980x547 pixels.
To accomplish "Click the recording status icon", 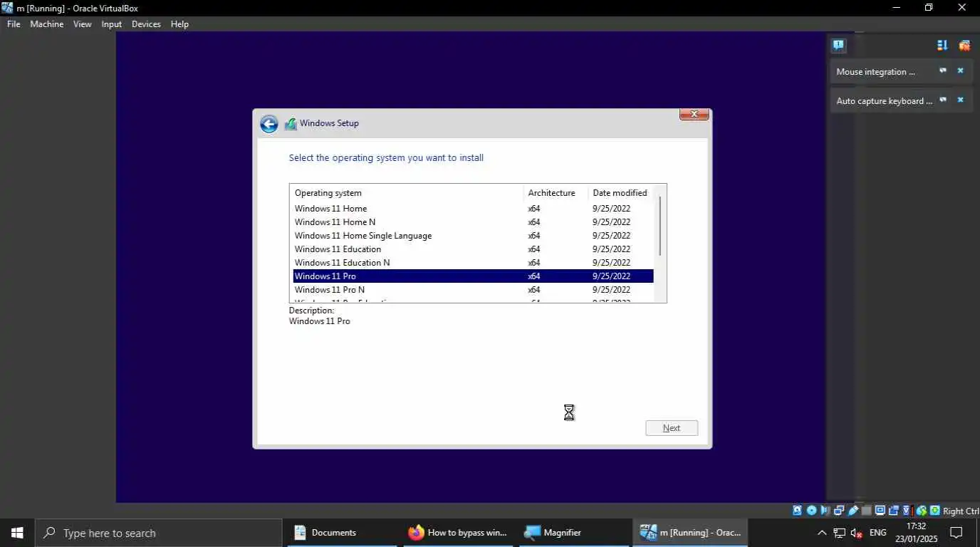I will tap(893, 511).
